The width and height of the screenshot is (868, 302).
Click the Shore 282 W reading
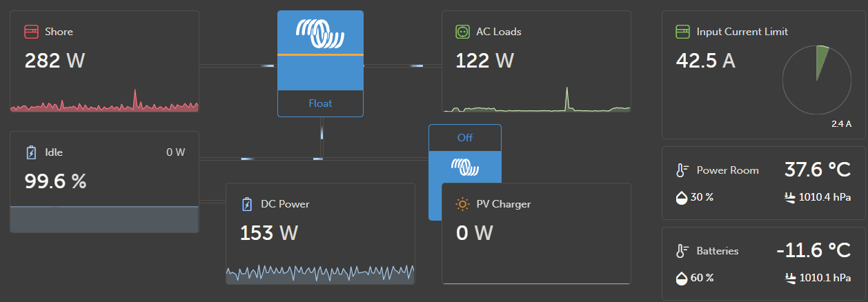point(55,61)
